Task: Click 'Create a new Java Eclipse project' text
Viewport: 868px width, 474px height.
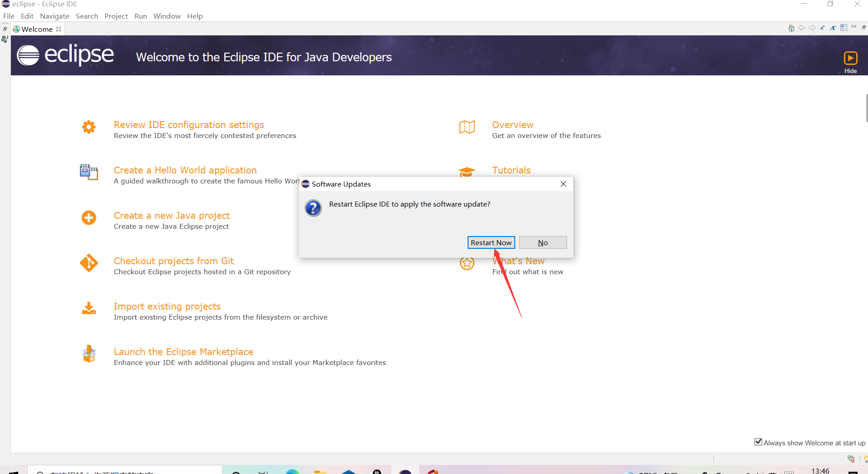Action: (x=171, y=227)
